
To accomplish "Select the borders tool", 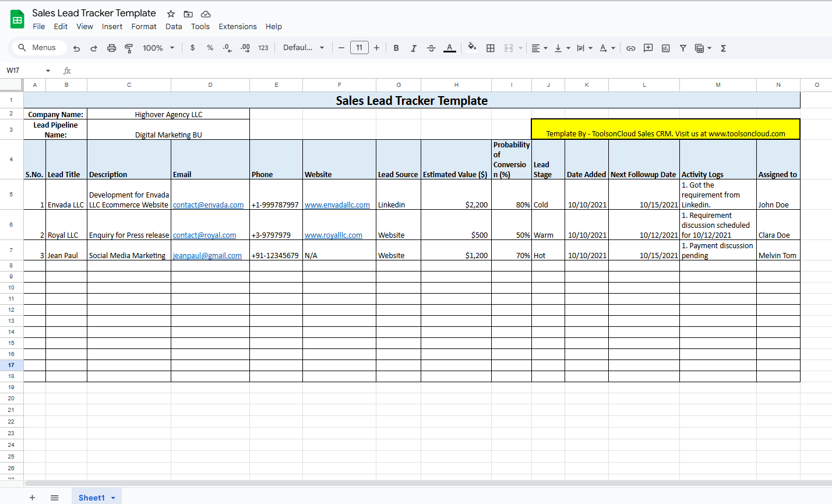I will [x=490, y=48].
